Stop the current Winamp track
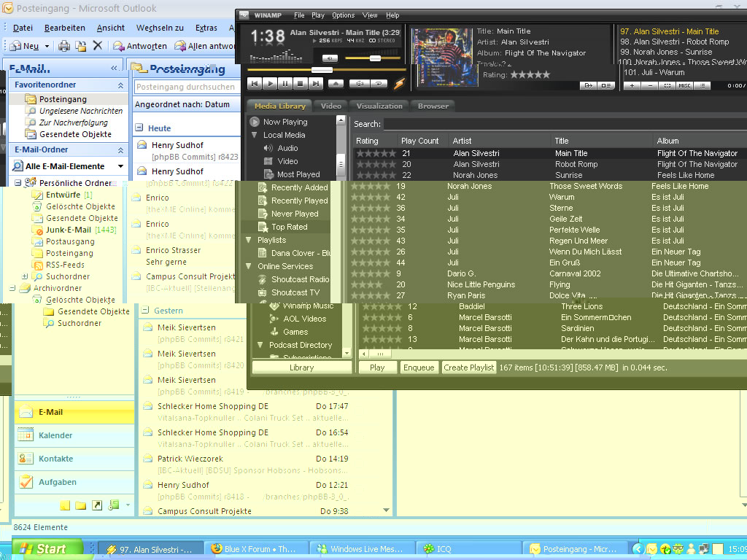This screenshot has height=560, width=747. click(x=301, y=84)
